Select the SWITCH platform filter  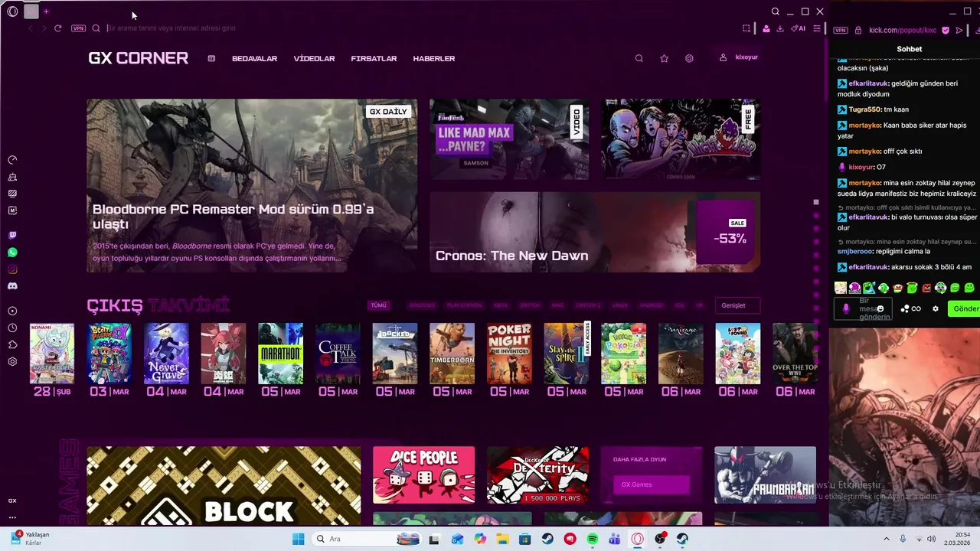click(530, 305)
